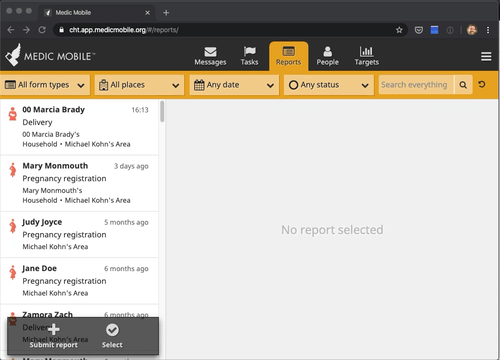Click pregnancy icon beside Mary Monmouth

coord(13,170)
